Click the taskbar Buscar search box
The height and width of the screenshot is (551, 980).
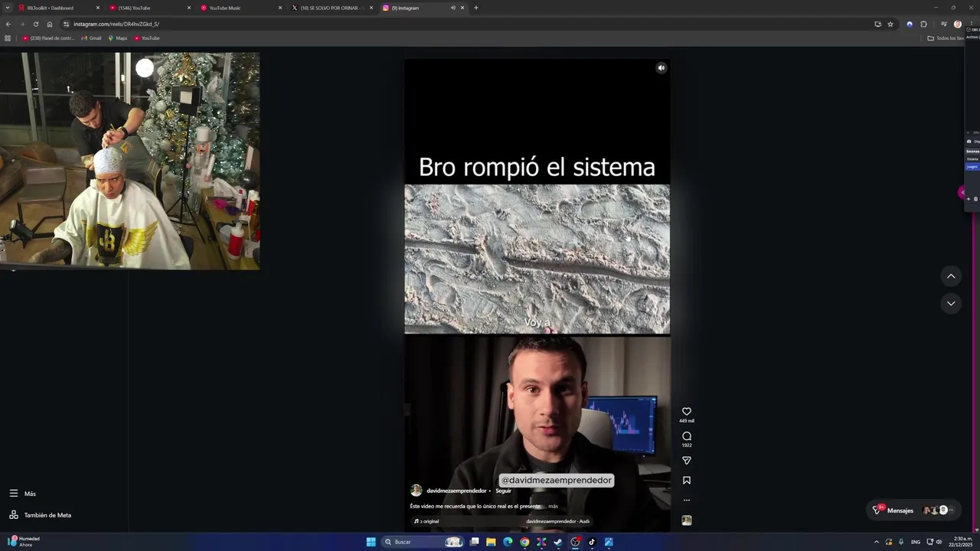(423, 542)
